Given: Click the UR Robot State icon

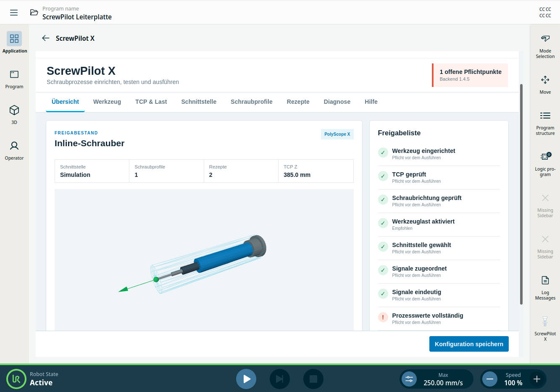Looking at the screenshot, I should pos(16,379).
